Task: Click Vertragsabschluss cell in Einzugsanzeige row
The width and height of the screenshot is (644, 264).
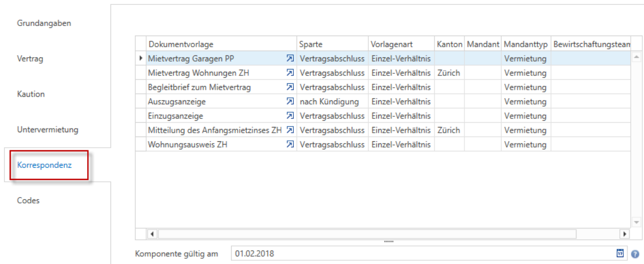Action: tap(332, 116)
